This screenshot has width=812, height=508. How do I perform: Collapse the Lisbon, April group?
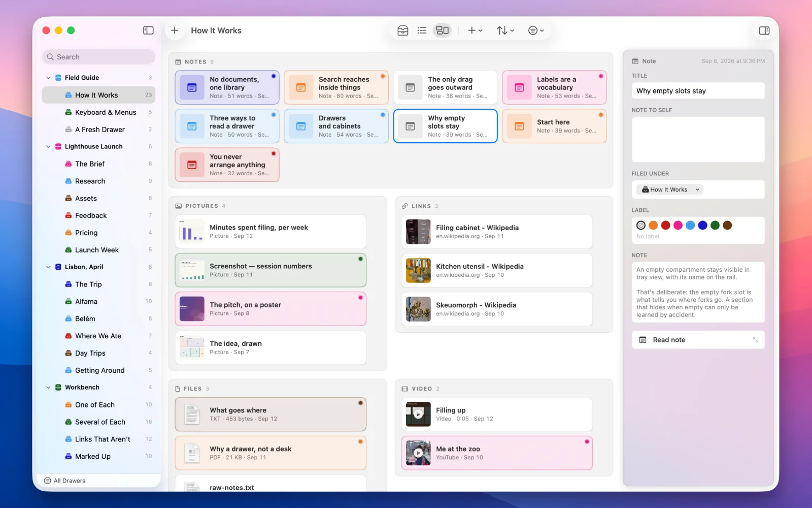(48, 267)
